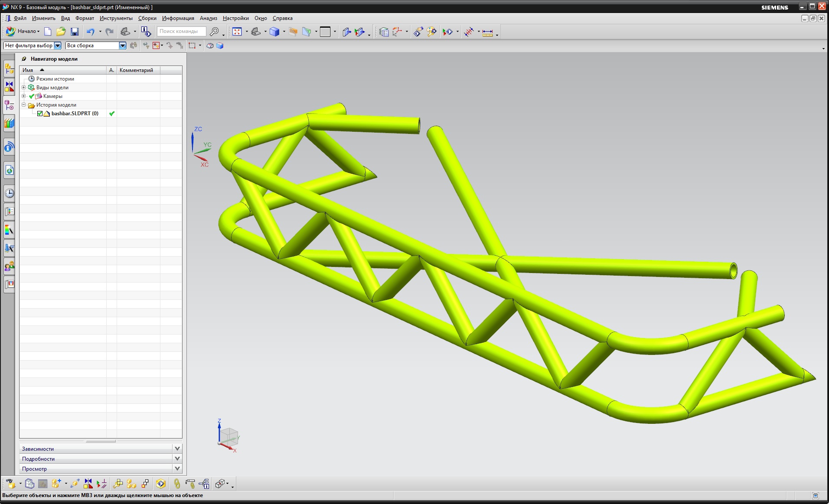
Task: Click the New file icon
Action: pos(48,32)
